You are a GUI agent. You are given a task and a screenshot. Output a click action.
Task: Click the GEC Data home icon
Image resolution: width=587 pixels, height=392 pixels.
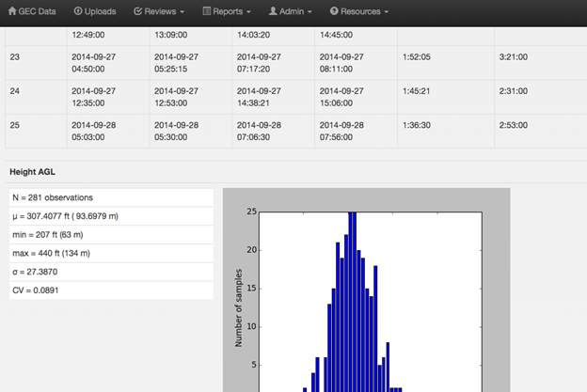12,11
